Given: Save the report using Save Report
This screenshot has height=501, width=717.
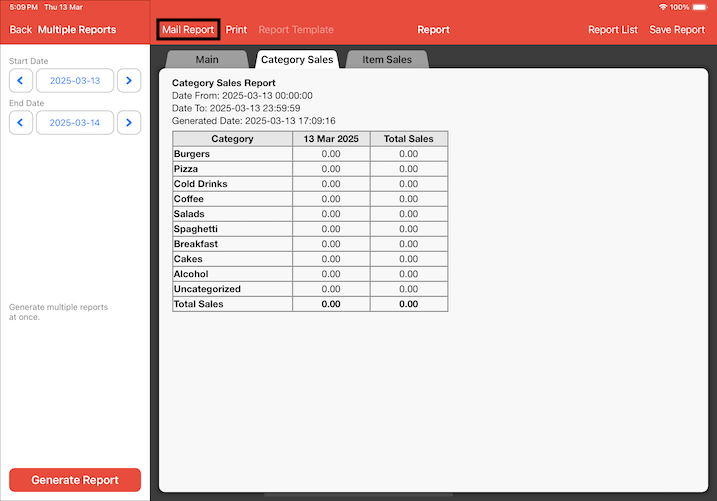Looking at the screenshot, I should (x=677, y=30).
